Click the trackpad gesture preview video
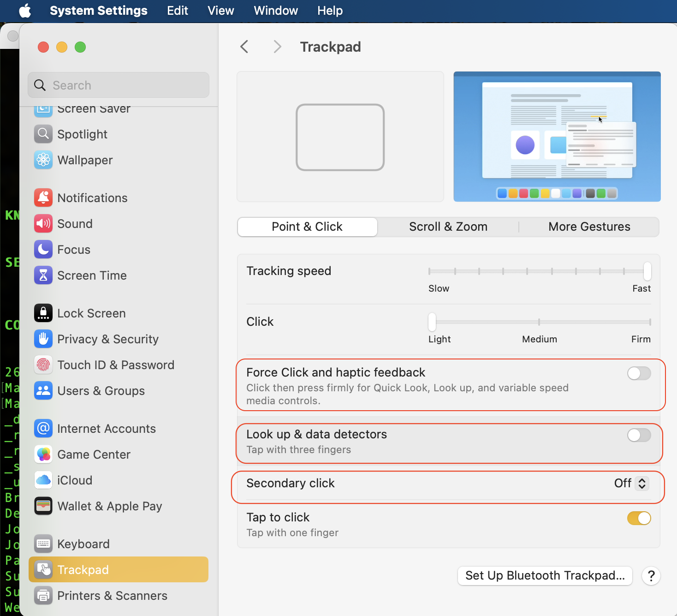677x616 pixels. pyautogui.click(x=557, y=137)
